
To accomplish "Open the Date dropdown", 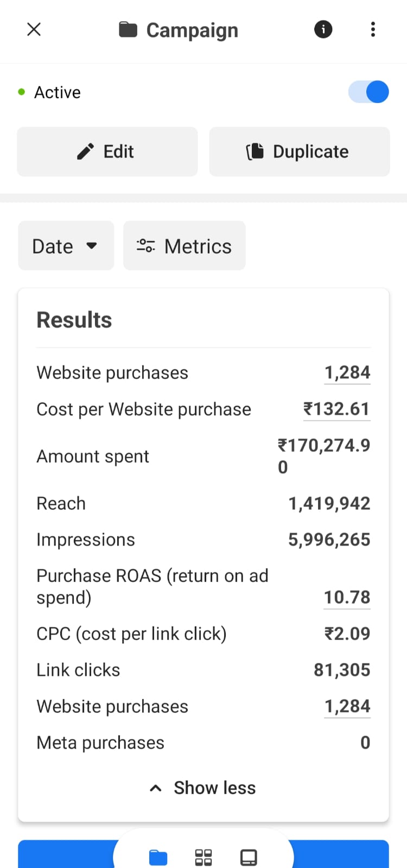I will (66, 246).
